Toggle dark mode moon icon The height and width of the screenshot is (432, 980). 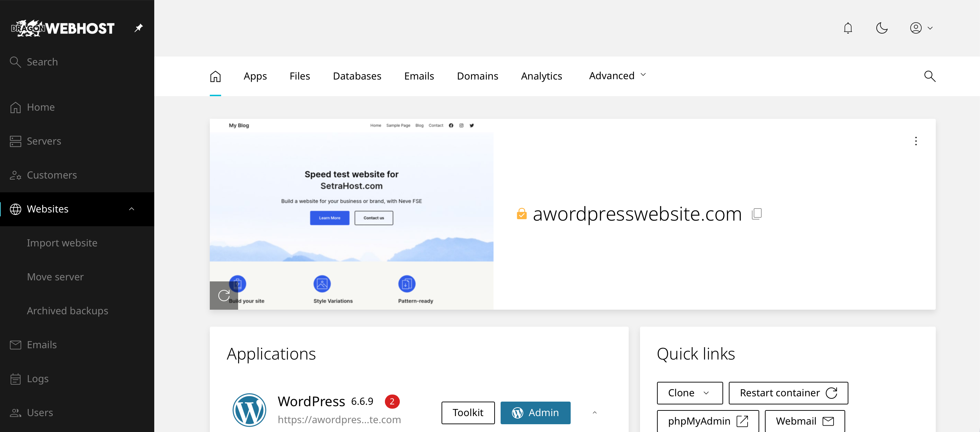click(881, 28)
